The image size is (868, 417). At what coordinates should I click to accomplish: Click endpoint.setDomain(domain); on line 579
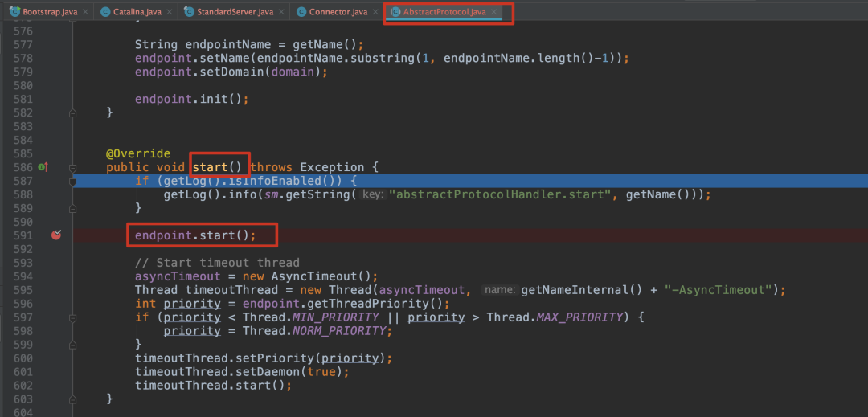tap(231, 72)
